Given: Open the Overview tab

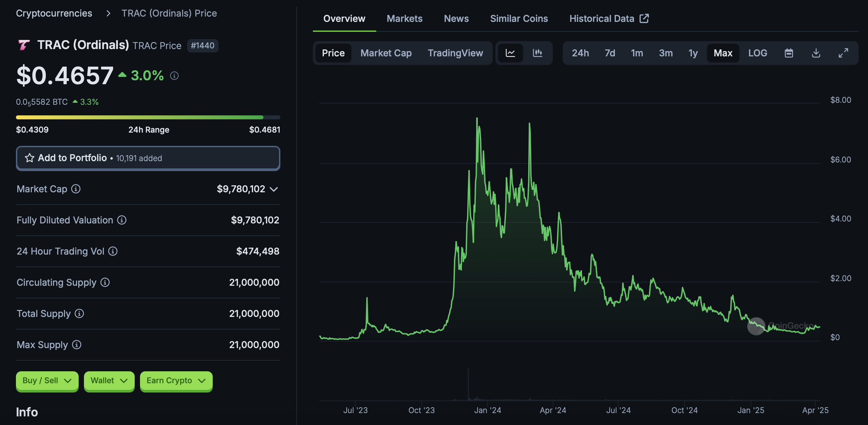Looking at the screenshot, I should coord(344,19).
